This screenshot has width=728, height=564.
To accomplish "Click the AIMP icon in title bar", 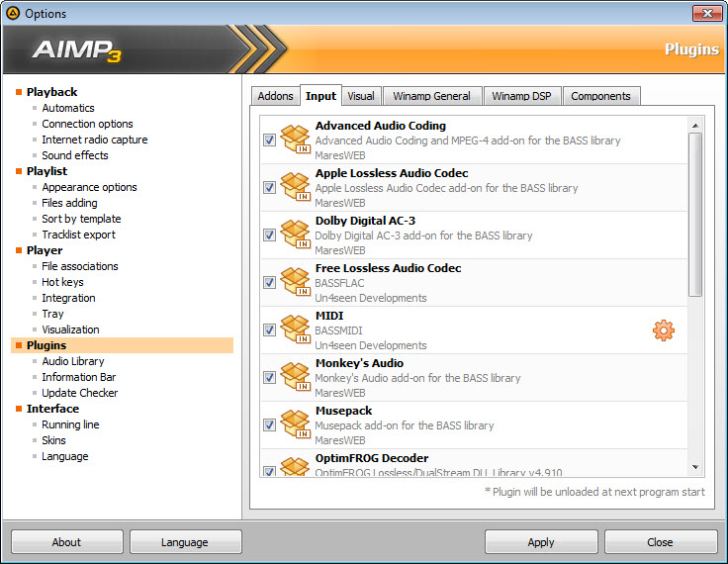I will point(13,13).
